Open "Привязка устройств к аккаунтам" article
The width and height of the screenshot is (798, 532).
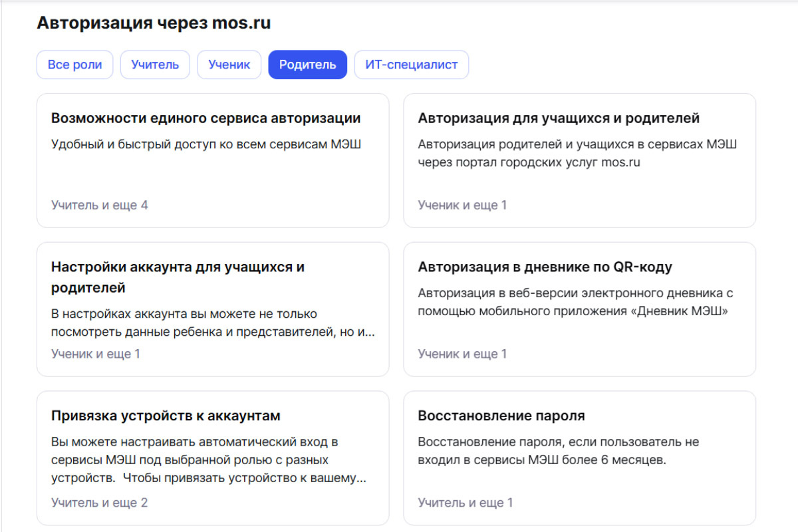point(165,416)
